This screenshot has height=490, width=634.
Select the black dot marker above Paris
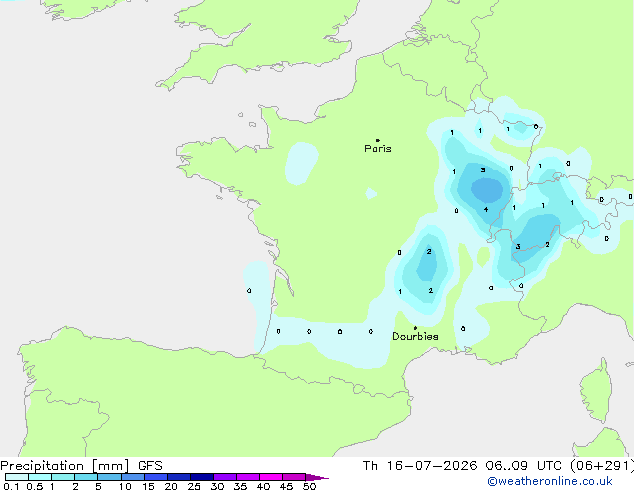[378, 140]
